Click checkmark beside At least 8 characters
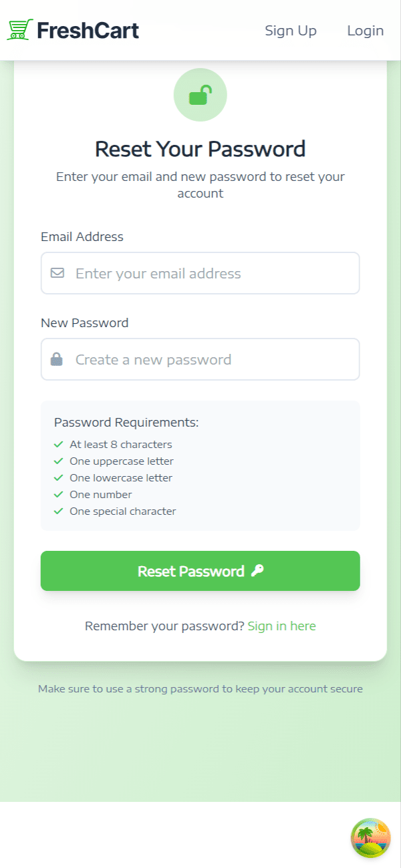The width and height of the screenshot is (401, 868). (59, 445)
